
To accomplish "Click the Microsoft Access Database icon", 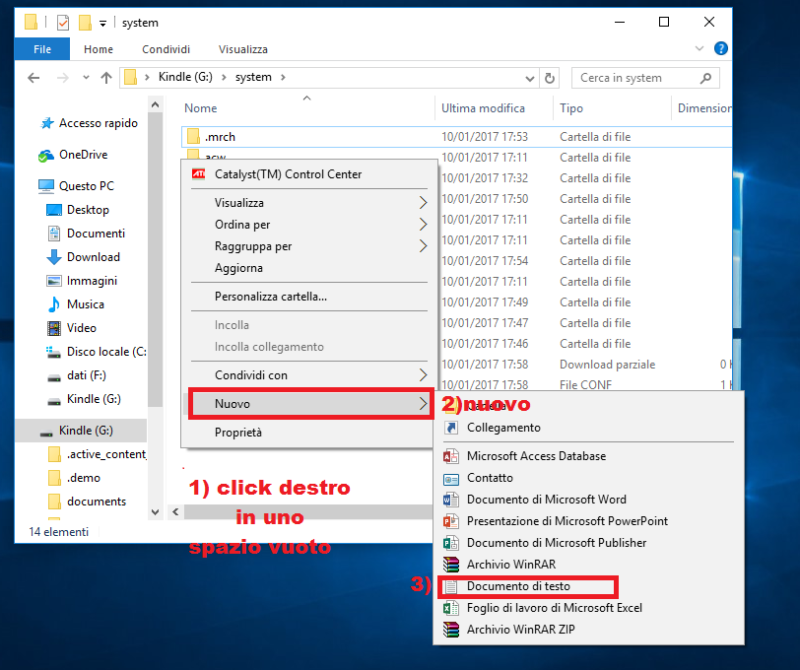I will (450, 456).
